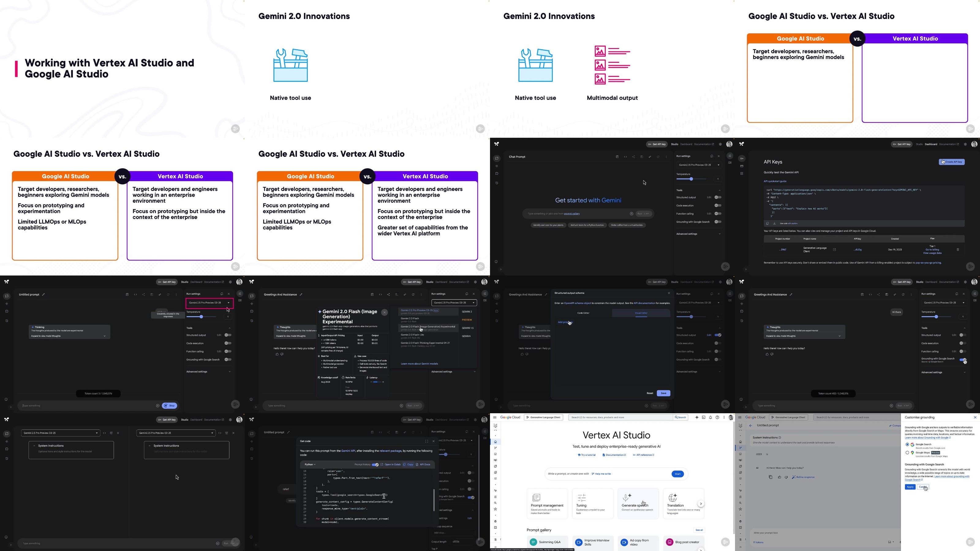Open the model dropdown in the Chat Prompt frame

click(x=699, y=165)
